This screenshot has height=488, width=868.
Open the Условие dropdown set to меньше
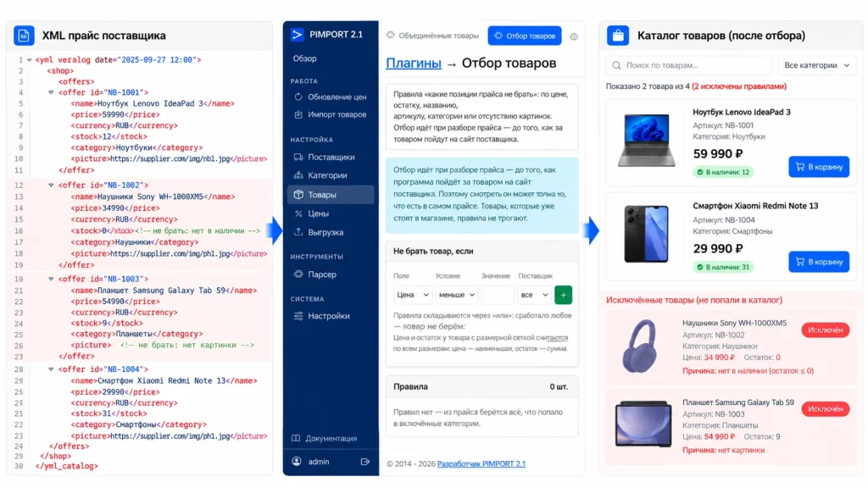click(457, 295)
